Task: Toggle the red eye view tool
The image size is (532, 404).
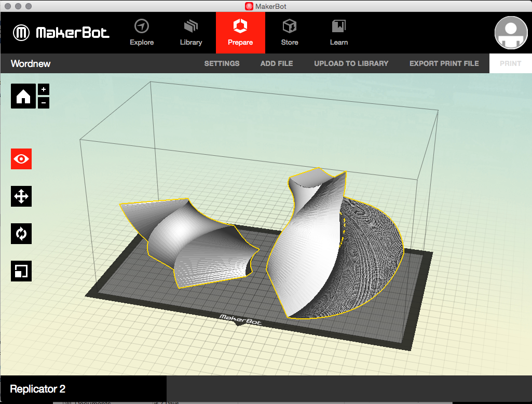Action: 21,159
